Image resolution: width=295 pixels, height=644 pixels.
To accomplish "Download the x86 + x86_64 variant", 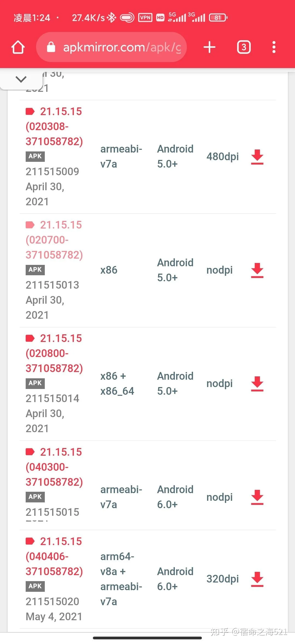I will pyautogui.click(x=257, y=384).
